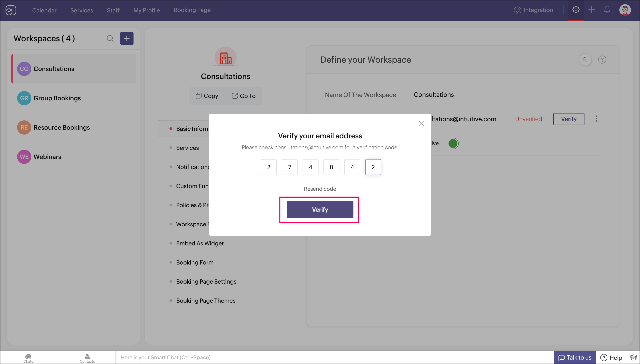Open the settings gear icon

point(576,10)
